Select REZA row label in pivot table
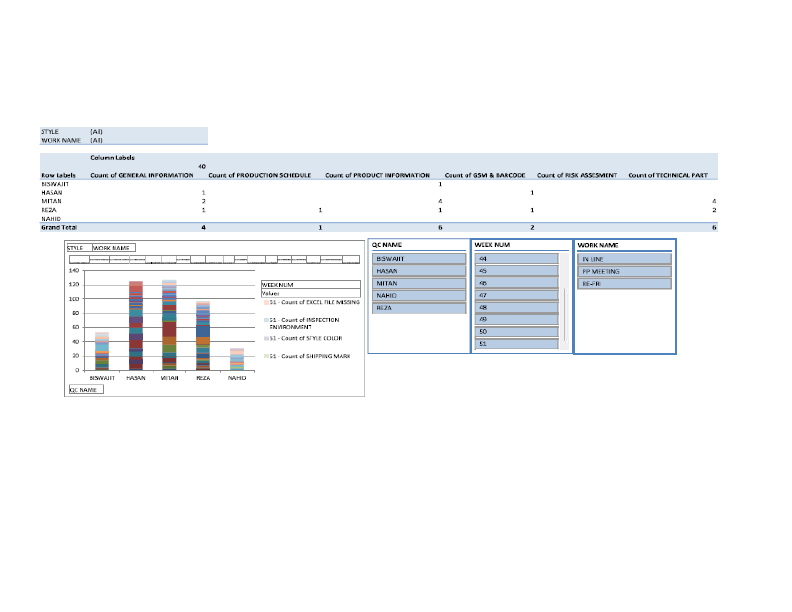 (x=49, y=210)
